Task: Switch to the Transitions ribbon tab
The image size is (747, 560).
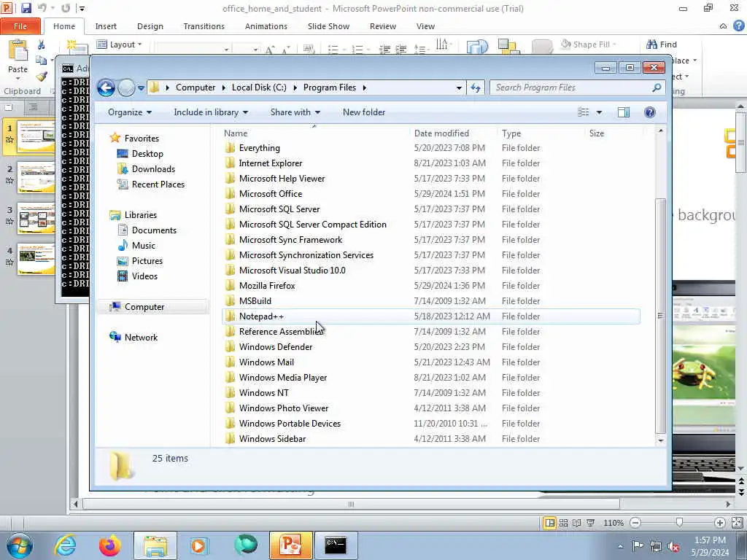Action: pyautogui.click(x=204, y=26)
